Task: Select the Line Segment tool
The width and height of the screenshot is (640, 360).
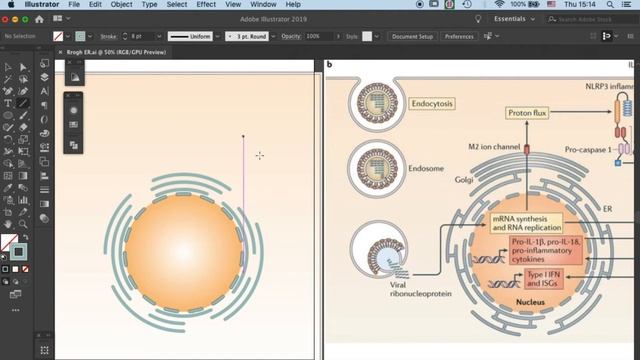Action: [x=23, y=103]
